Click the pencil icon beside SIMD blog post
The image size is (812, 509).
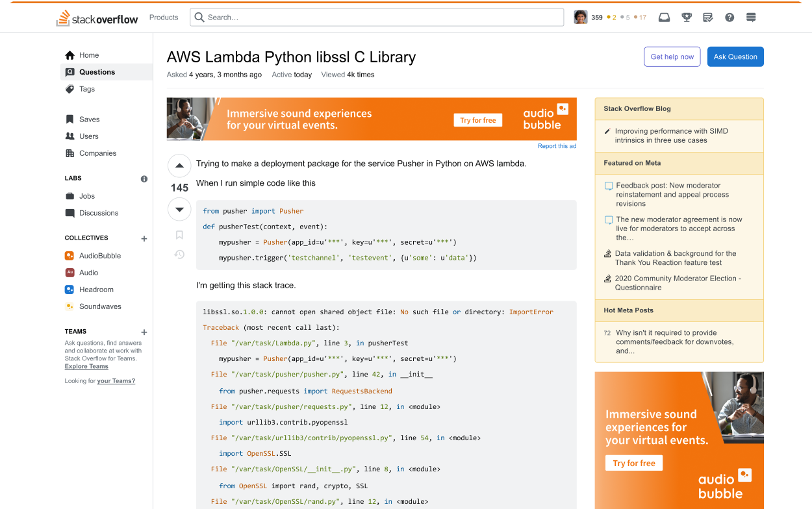coord(607,131)
